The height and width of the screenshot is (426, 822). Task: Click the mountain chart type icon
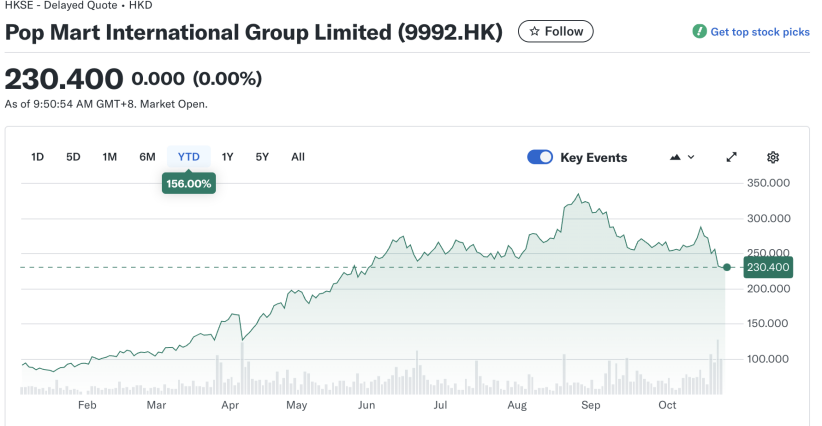pyautogui.click(x=675, y=157)
